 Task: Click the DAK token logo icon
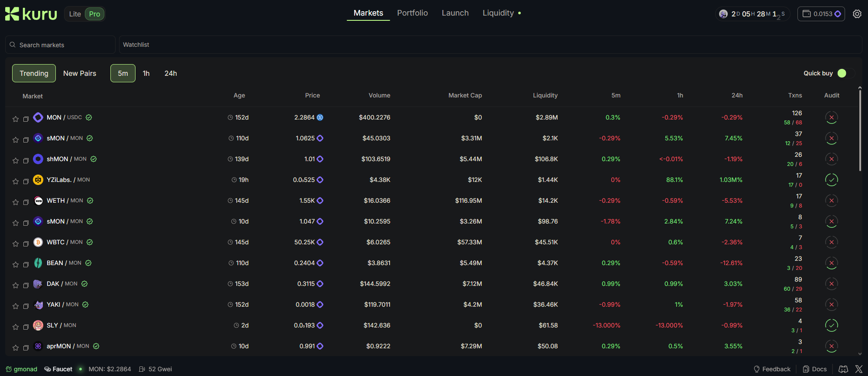click(38, 284)
